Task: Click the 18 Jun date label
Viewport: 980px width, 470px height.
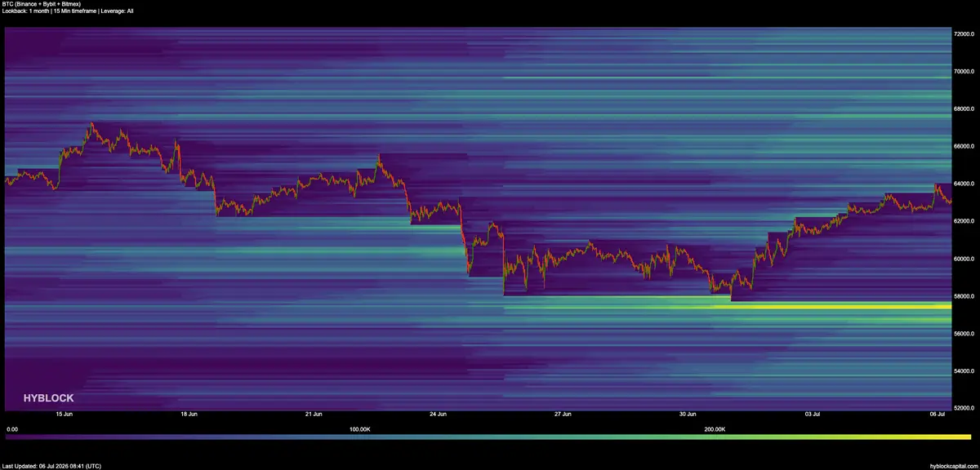Action: pos(188,415)
